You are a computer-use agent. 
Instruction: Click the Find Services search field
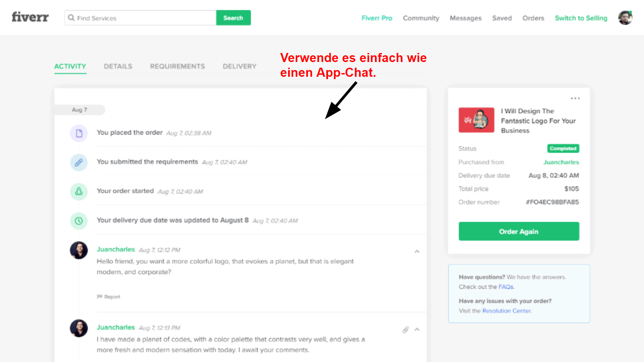[141, 18]
